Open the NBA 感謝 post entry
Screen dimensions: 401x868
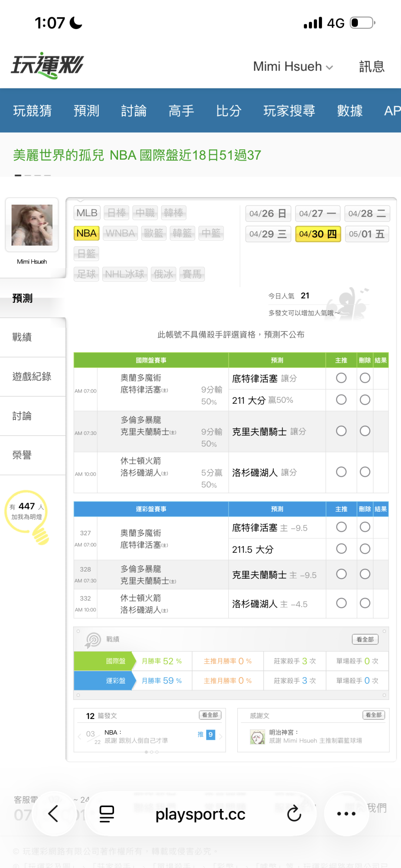pos(136,737)
